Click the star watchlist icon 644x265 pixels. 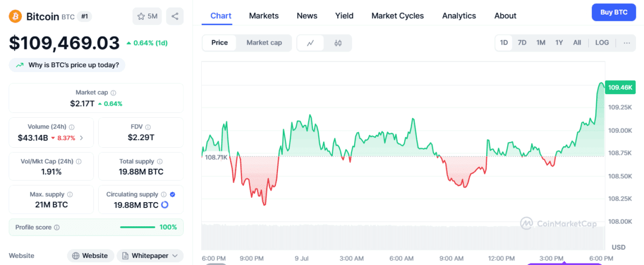(x=141, y=16)
